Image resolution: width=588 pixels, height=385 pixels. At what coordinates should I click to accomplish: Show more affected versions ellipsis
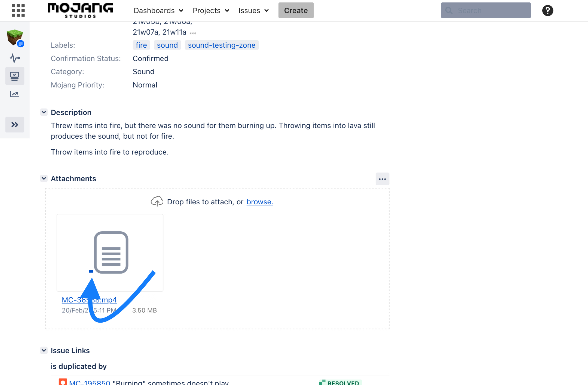193,33
